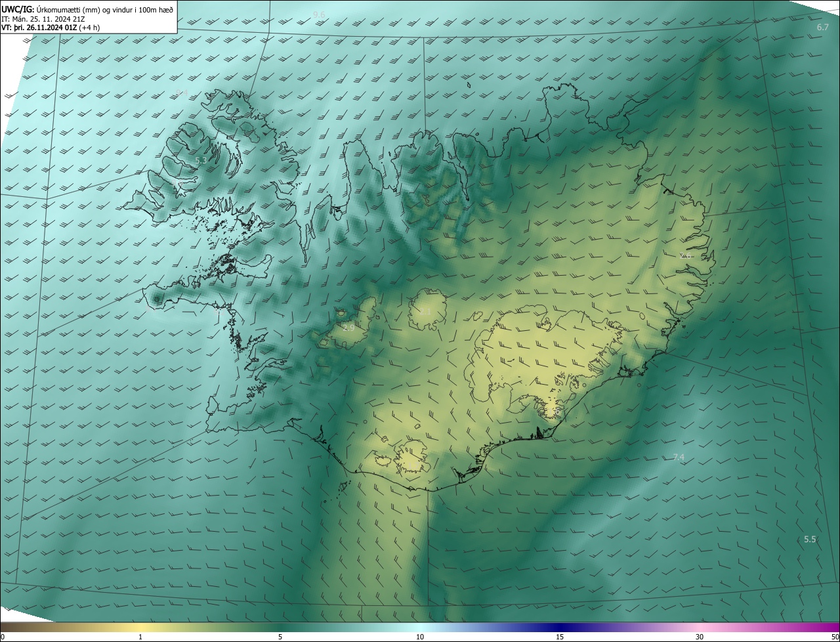Click the 2.1 value label on the glacier
The image size is (840, 642).
[425, 311]
